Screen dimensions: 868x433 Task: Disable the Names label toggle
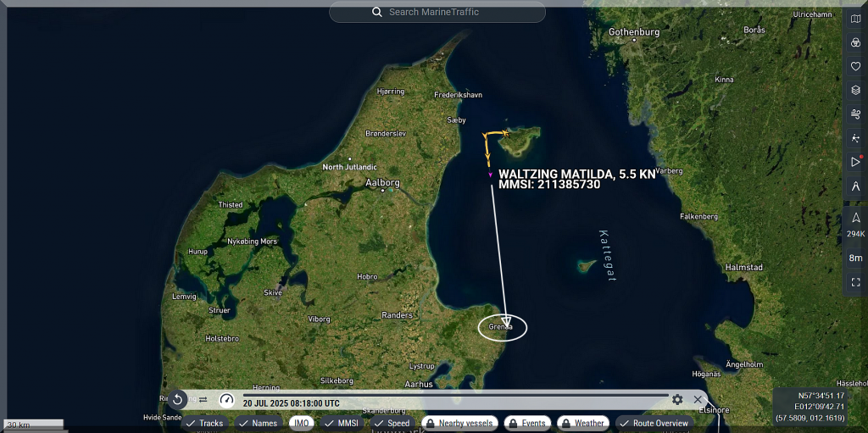pos(257,423)
